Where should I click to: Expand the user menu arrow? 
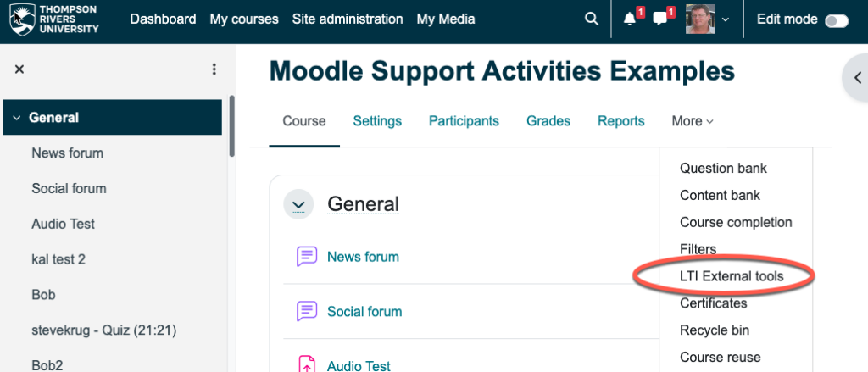[x=726, y=19]
